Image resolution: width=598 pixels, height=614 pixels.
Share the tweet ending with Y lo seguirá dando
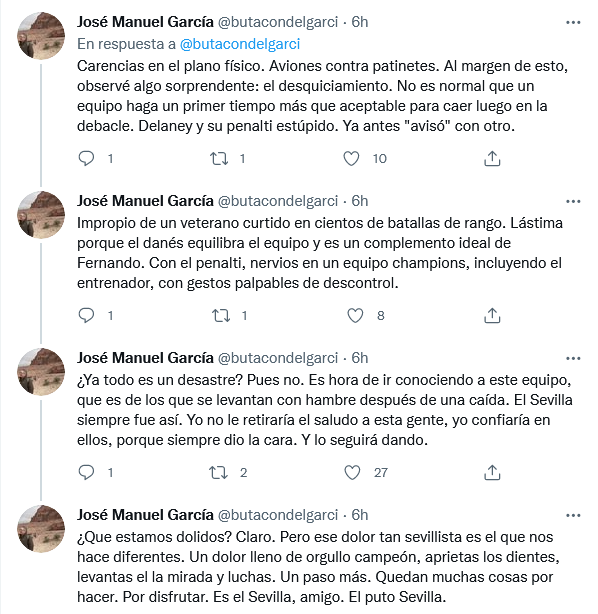pyautogui.click(x=492, y=472)
